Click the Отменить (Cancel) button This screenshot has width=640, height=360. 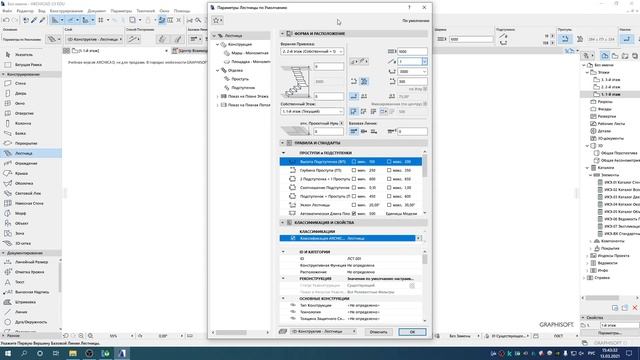(x=378, y=332)
